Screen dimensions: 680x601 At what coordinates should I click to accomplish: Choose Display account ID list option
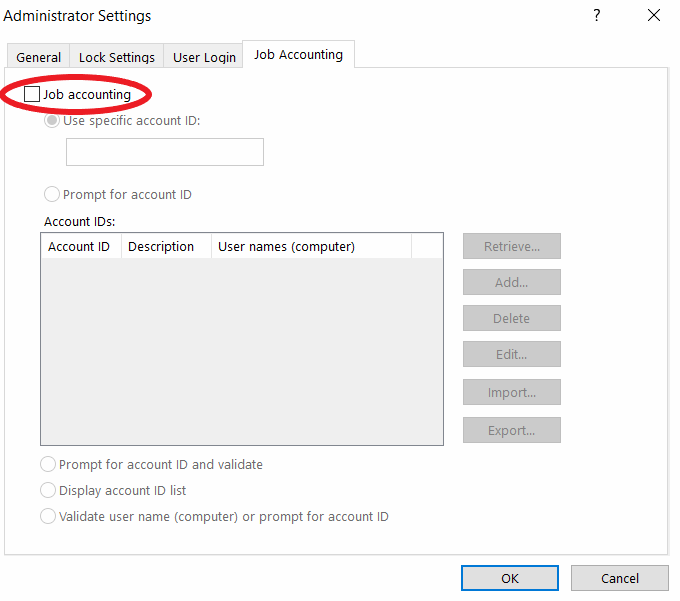pos(48,490)
